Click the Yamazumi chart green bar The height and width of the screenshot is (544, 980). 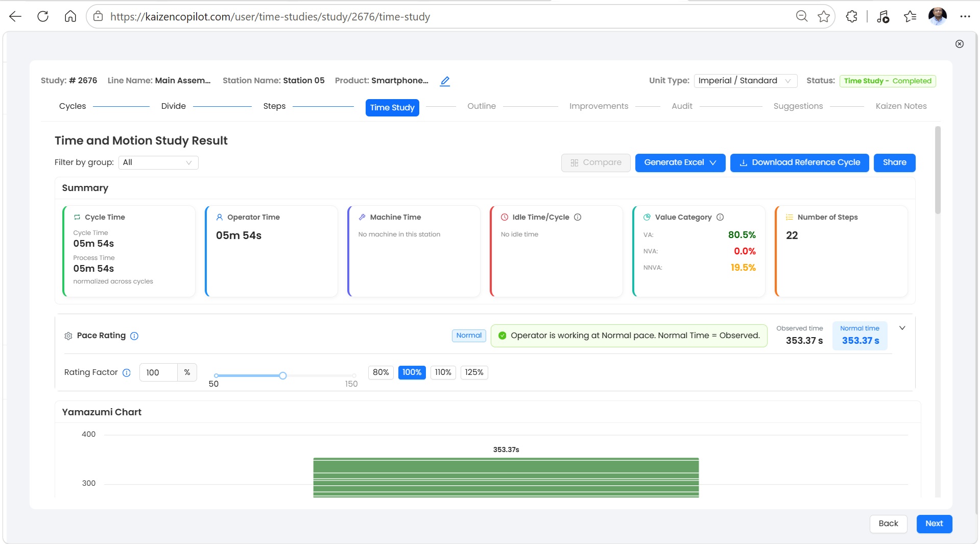[506, 477]
